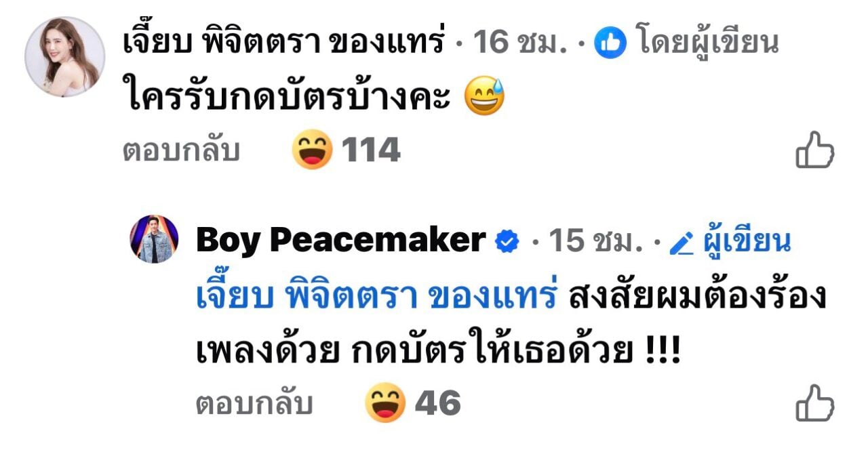Reply via ตอบกลับ under the first comment

(181, 150)
